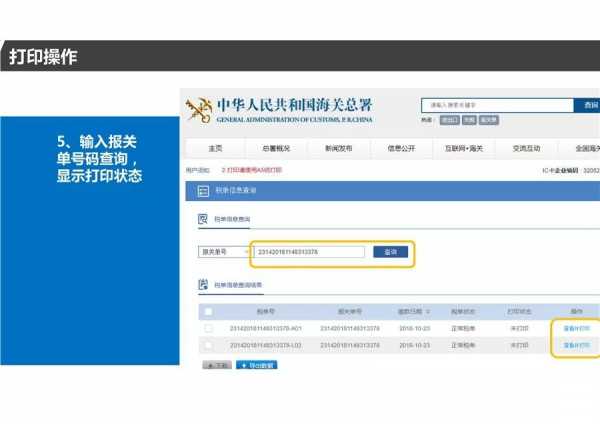
Task: Open the 互联网+海关 navigation tab
Action: tap(463, 148)
